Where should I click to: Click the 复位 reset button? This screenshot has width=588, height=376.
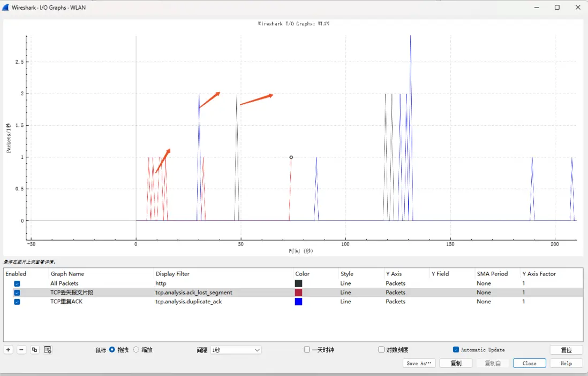(566, 350)
